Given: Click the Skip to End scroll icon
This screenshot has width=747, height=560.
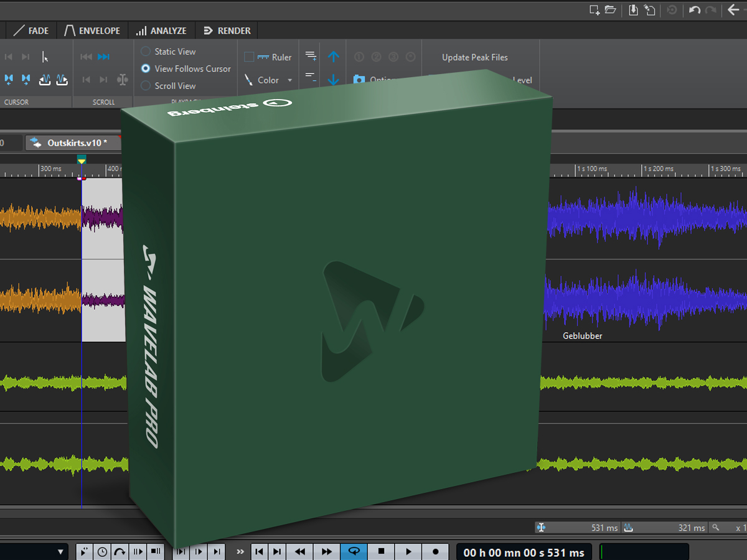Looking at the screenshot, I should [103, 57].
